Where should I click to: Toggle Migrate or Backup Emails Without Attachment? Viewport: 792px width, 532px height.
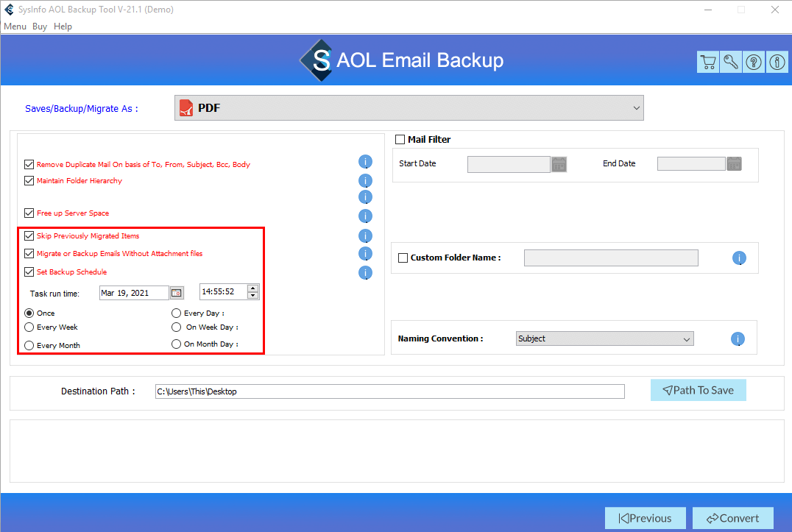tap(29, 253)
